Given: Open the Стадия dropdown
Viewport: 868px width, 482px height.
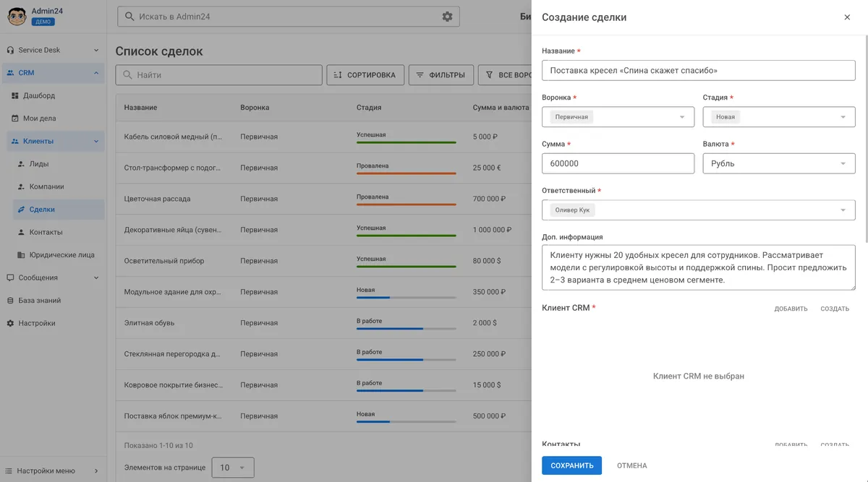Looking at the screenshot, I should pos(779,117).
